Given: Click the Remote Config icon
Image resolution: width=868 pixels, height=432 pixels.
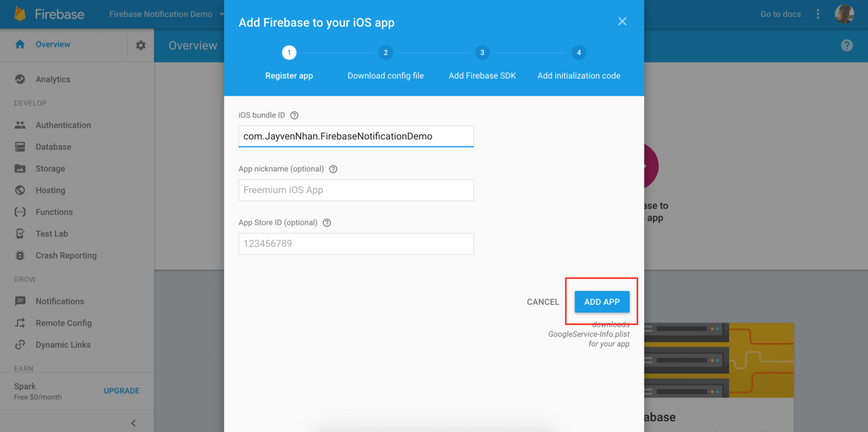Looking at the screenshot, I should pos(20,323).
